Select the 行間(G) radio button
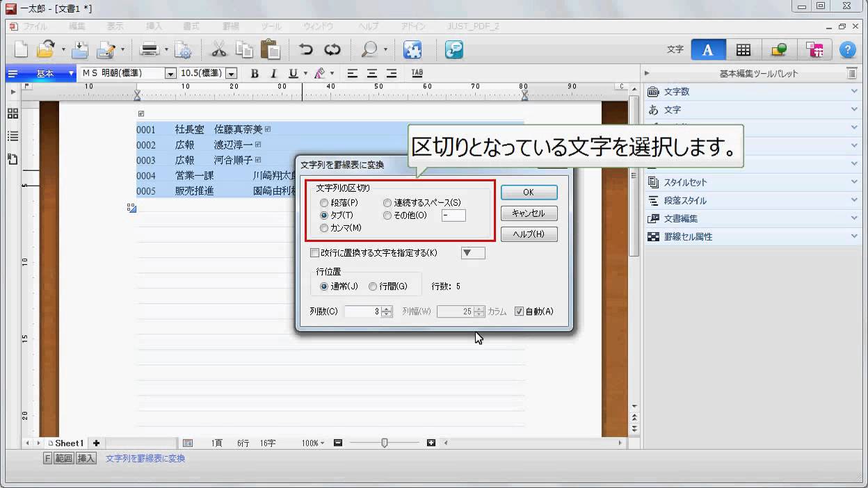The image size is (868, 488). (373, 286)
